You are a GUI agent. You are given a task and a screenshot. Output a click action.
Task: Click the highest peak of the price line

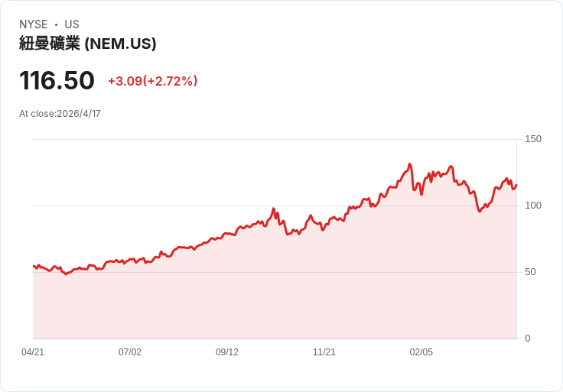(410, 164)
